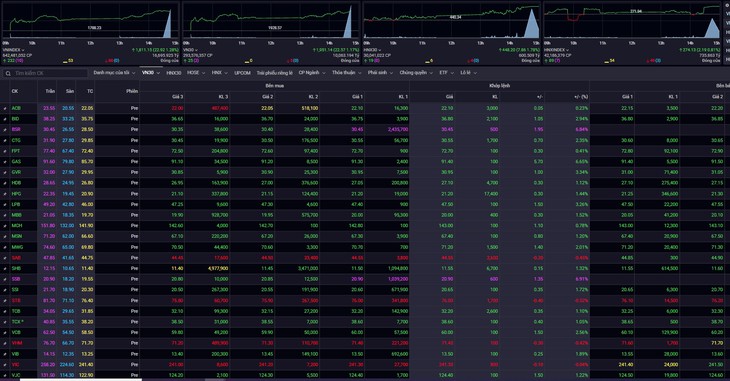Open the ETF dropdown
730x381 pixels.
coord(446,73)
